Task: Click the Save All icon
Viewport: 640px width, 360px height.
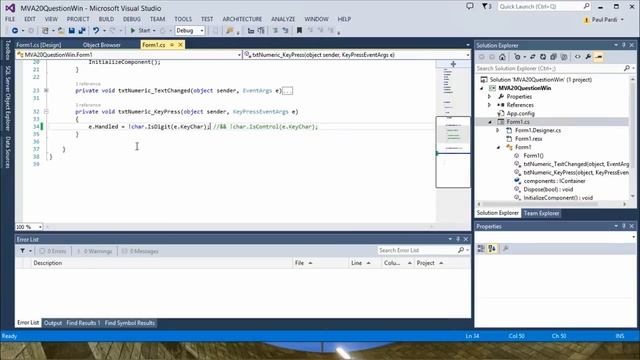Action: point(82,31)
